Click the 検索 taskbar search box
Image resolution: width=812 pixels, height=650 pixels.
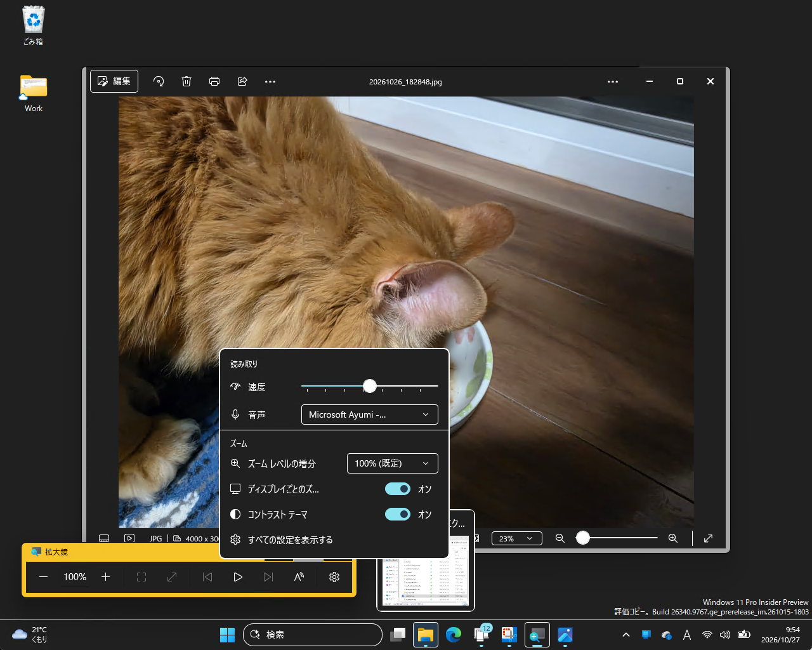(313, 635)
